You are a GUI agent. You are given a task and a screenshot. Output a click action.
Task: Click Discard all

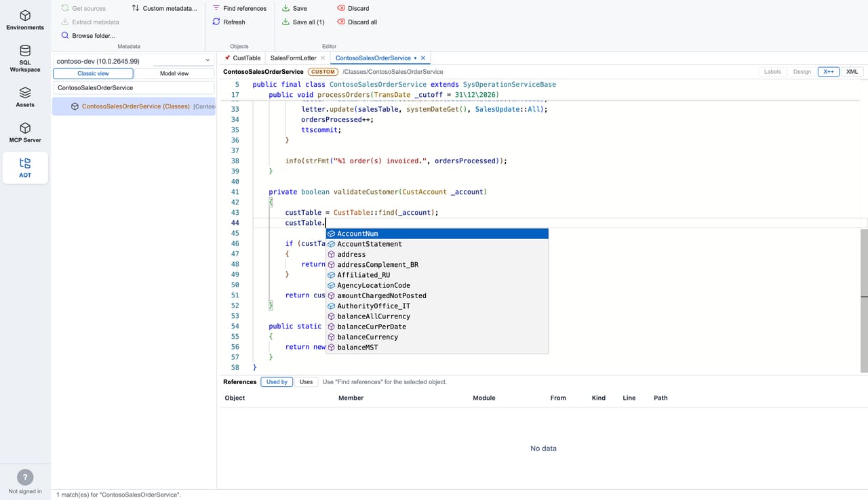tap(357, 22)
